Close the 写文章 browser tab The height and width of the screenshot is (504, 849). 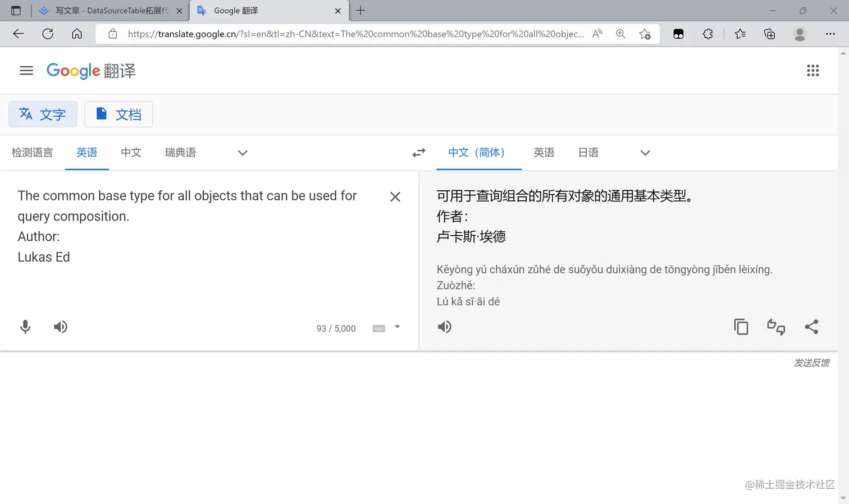(179, 11)
